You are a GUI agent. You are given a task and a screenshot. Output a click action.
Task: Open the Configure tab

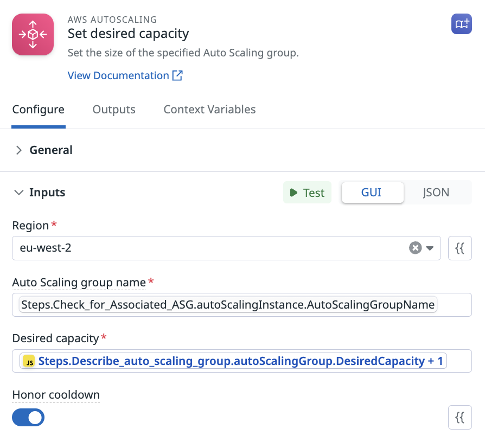39,110
